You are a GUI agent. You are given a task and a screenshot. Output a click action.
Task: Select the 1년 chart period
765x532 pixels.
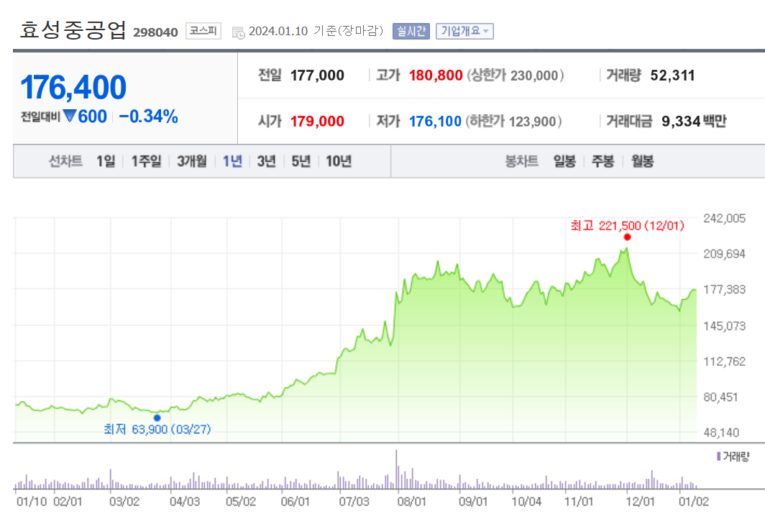[x=232, y=161]
